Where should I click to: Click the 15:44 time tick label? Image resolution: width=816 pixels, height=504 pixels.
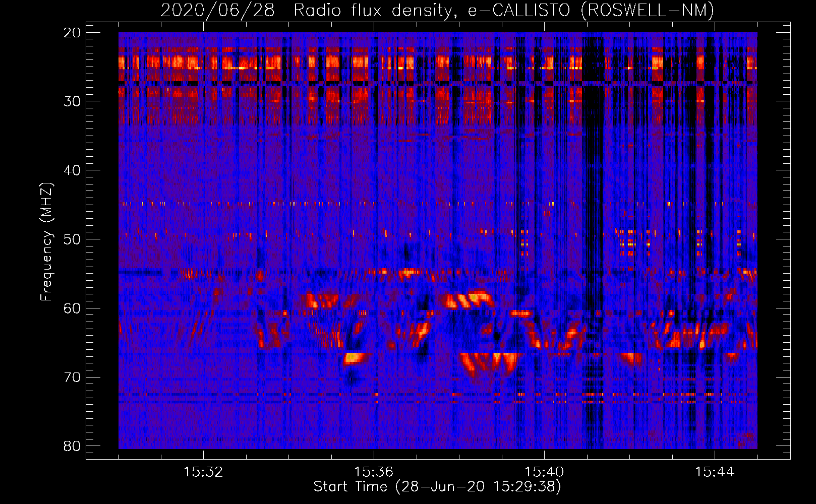715,472
